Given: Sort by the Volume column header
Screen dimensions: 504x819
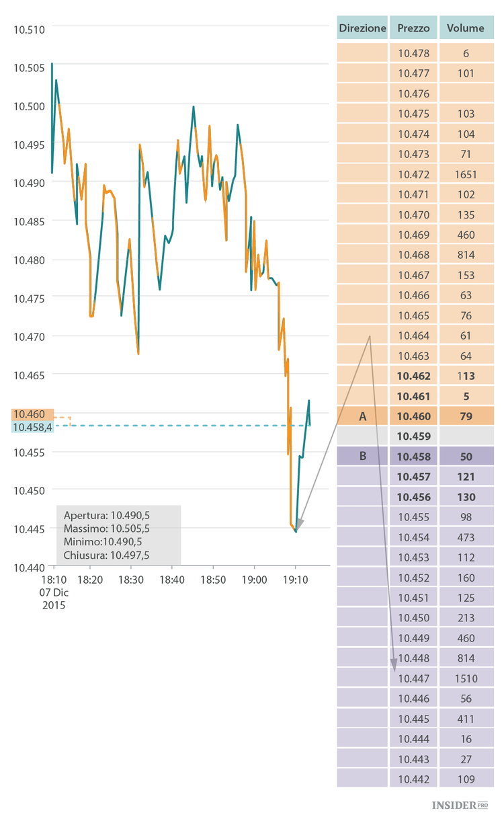Looking at the screenshot, I should click(466, 28).
